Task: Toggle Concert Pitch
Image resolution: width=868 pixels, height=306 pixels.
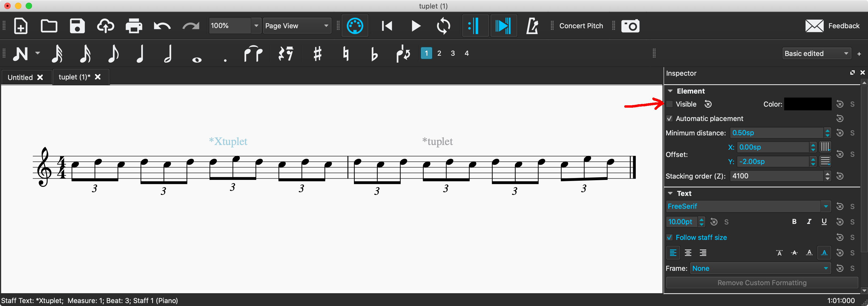Action: pyautogui.click(x=581, y=26)
